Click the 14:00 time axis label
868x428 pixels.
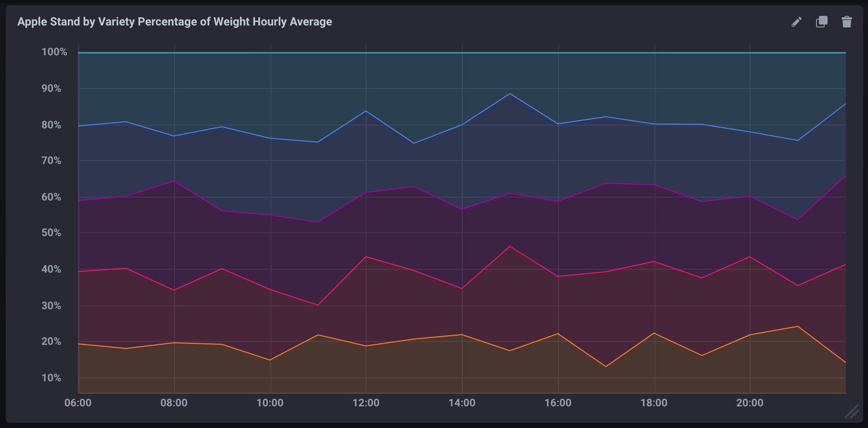pos(462,403)
